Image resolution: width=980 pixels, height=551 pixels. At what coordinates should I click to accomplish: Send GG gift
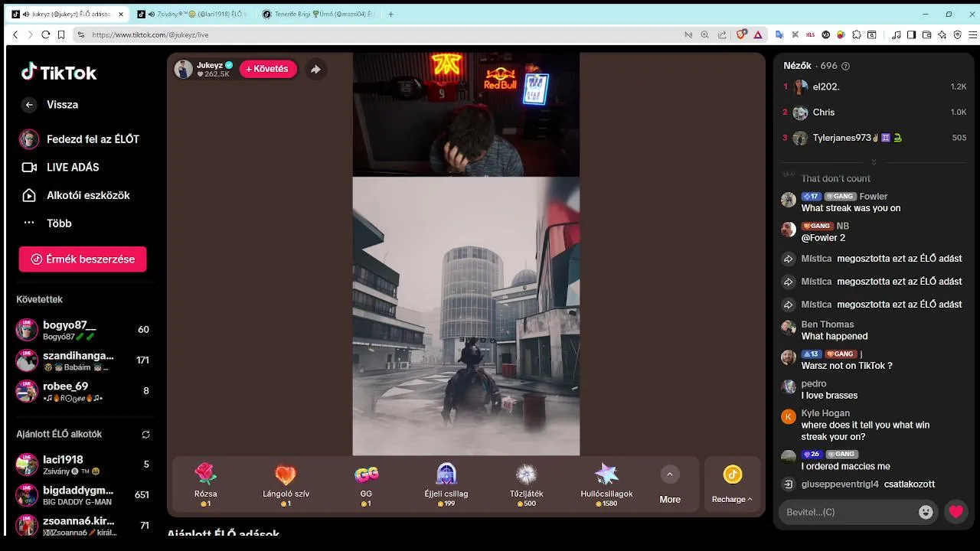tap(366, 485)
